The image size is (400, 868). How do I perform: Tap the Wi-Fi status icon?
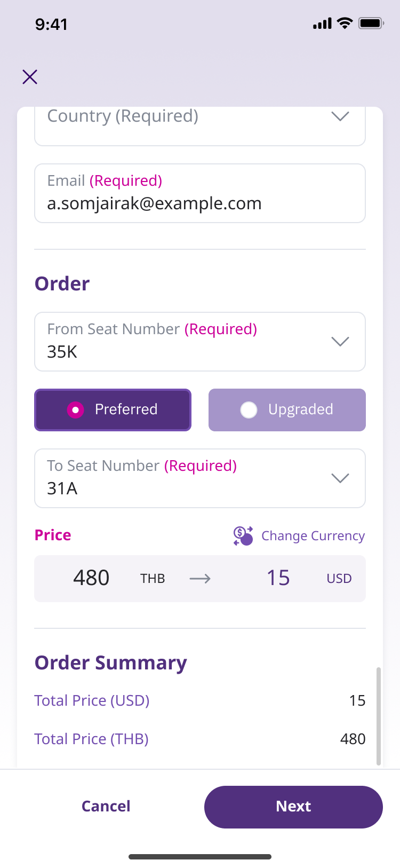[345, 23]
